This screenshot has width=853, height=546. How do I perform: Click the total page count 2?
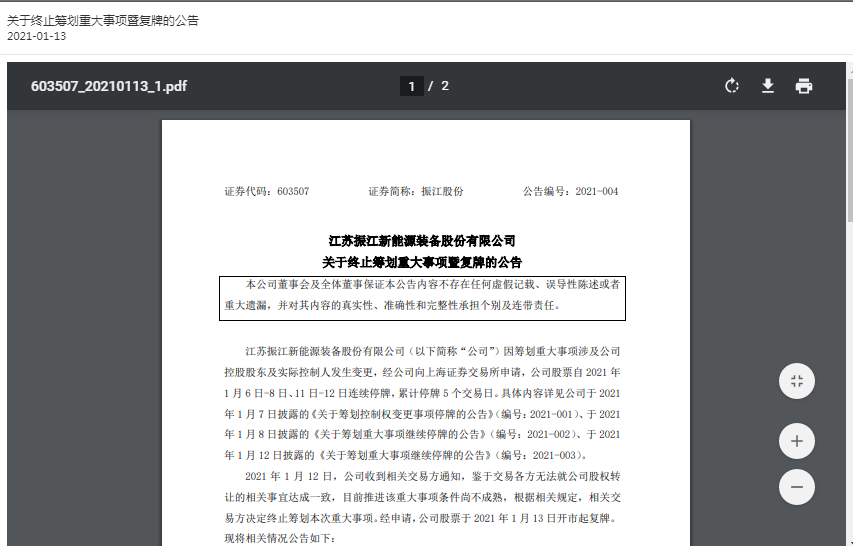(445, 86)
